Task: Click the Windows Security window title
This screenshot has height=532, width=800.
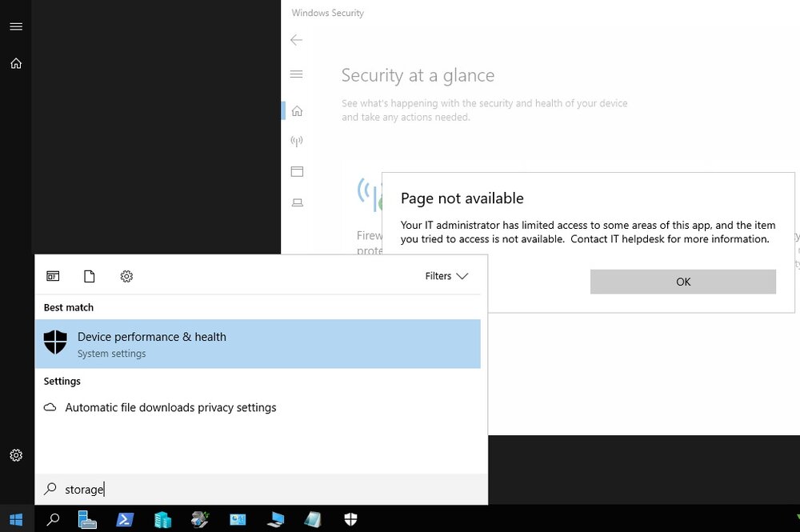Action: (327, 13)
